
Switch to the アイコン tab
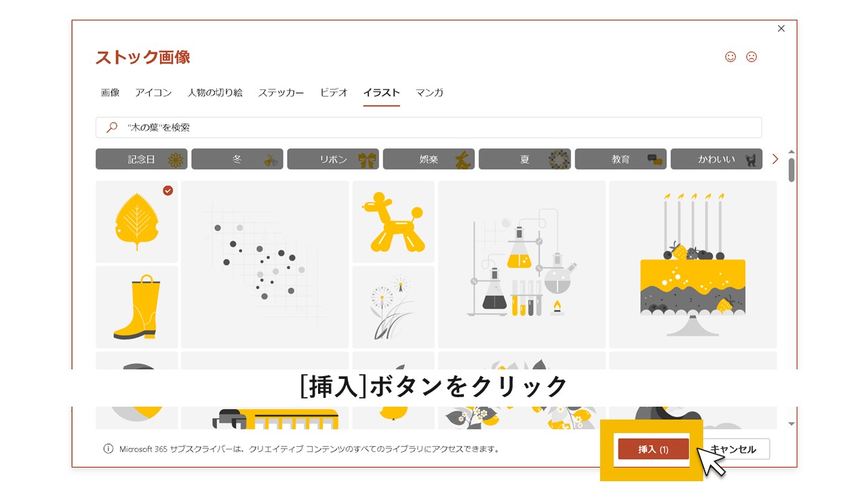click(154, 93)
